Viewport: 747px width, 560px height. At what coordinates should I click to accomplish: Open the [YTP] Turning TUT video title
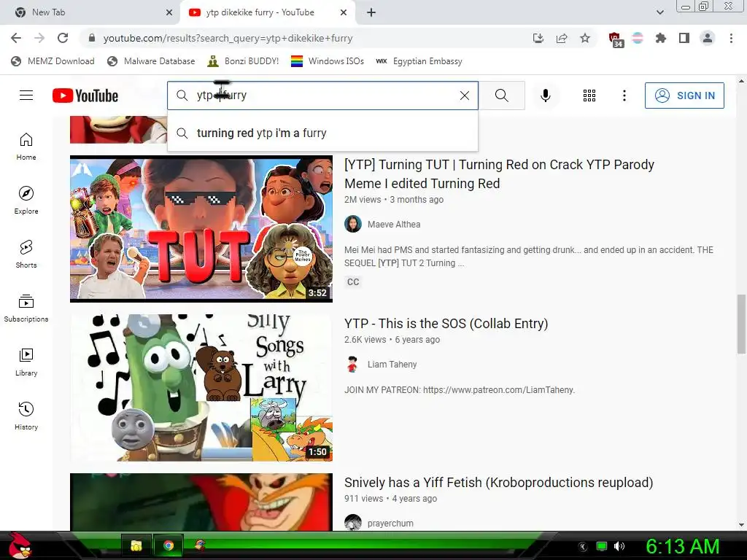499,174
